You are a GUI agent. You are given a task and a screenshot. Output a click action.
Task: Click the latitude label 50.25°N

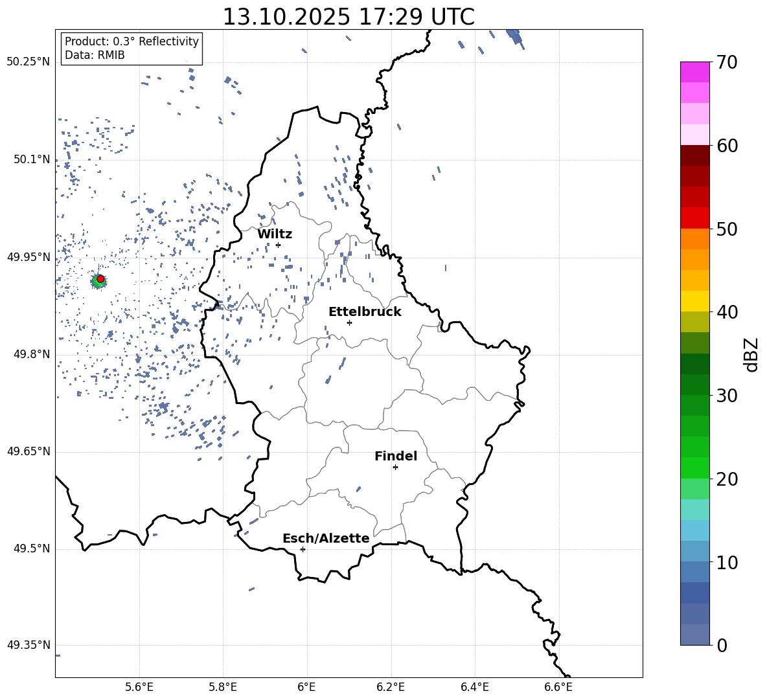(x=29, y=62)
